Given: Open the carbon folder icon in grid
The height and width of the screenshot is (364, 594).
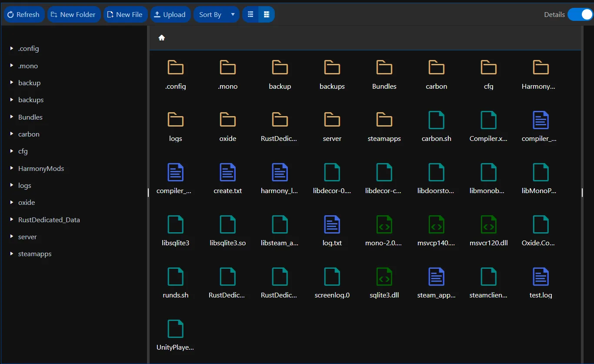Looking at the screenshot, I should tap(437, 68).
